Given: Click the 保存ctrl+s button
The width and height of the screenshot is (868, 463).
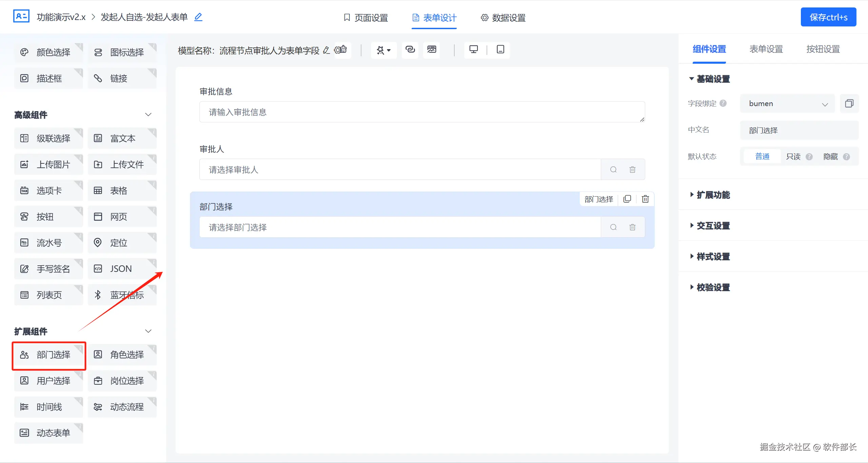Looking at the screenshot, I should (828, 17).
